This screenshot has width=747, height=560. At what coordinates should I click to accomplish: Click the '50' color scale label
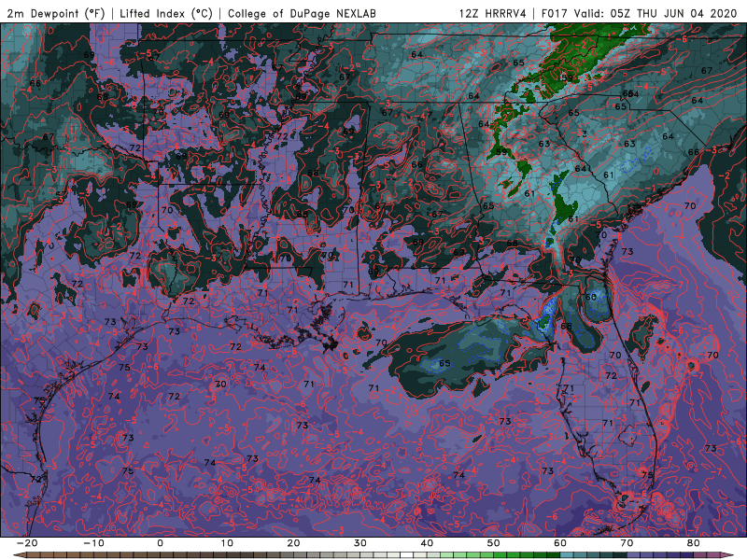(494, 543)
